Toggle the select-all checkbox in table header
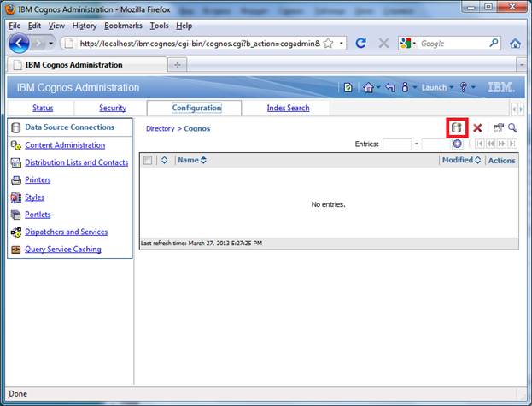 148,160
